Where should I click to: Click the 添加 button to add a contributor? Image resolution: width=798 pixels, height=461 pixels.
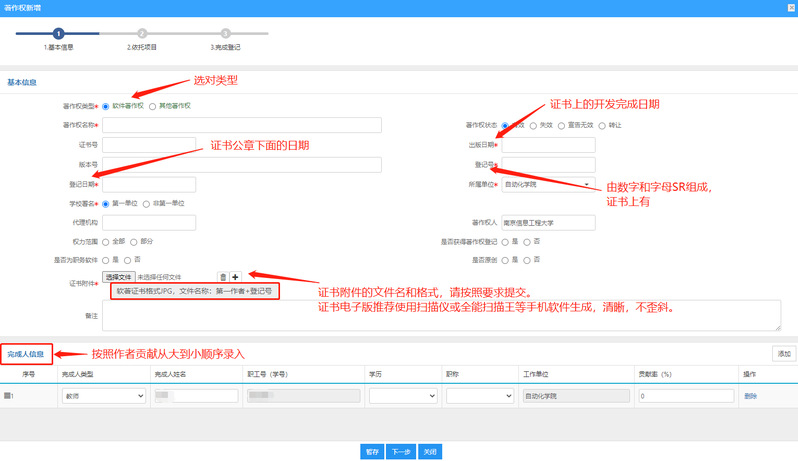pos(783,353)
